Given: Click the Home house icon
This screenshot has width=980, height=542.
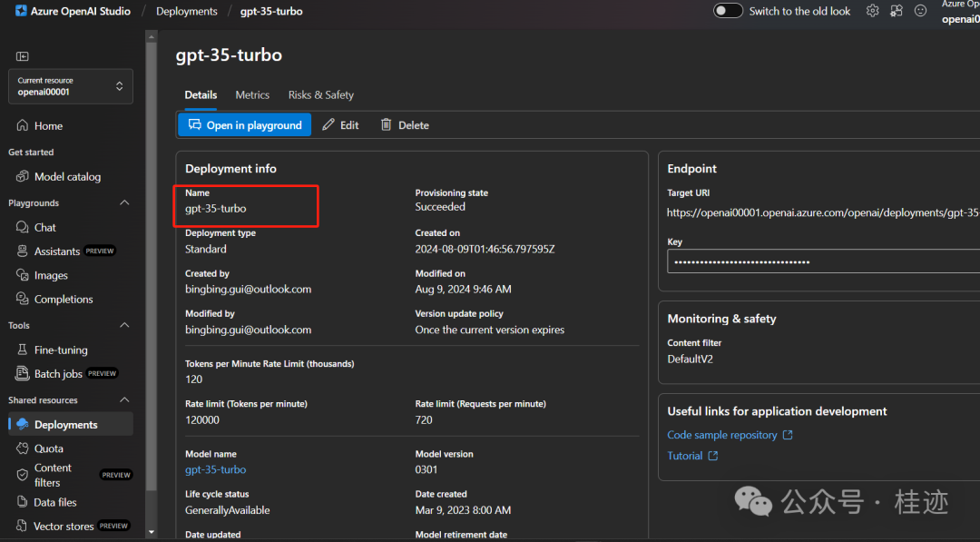Looking at the screenshot, I should pyautogui.click(x=23, y=125).
